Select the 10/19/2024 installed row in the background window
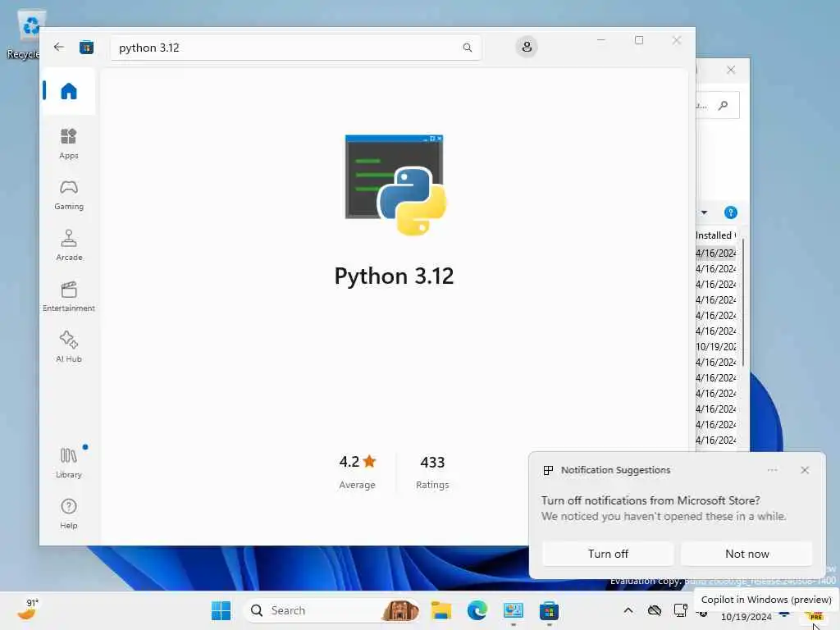 [715, 347]
